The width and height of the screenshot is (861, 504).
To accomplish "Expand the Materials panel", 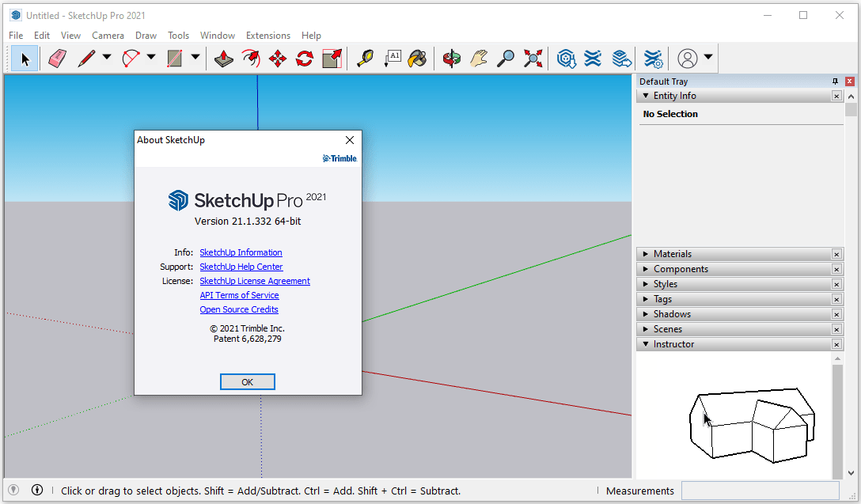I will coord(646,254).
